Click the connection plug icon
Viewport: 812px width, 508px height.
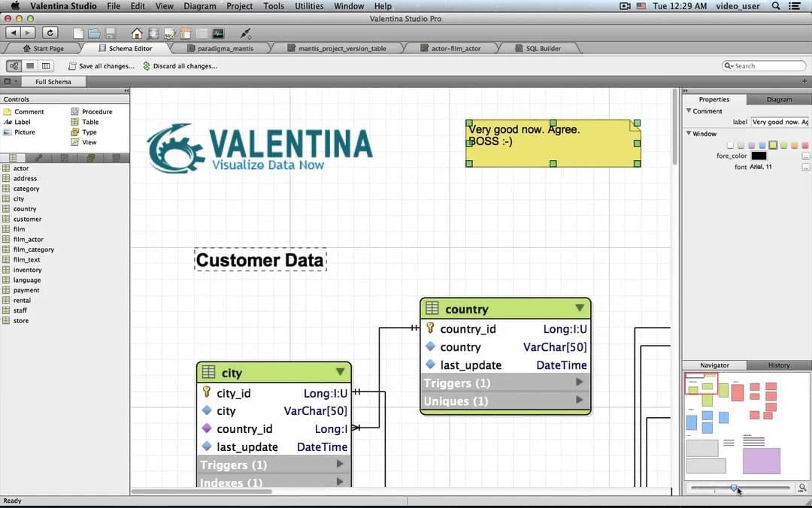pyautogui.click(x=245, y=33)
